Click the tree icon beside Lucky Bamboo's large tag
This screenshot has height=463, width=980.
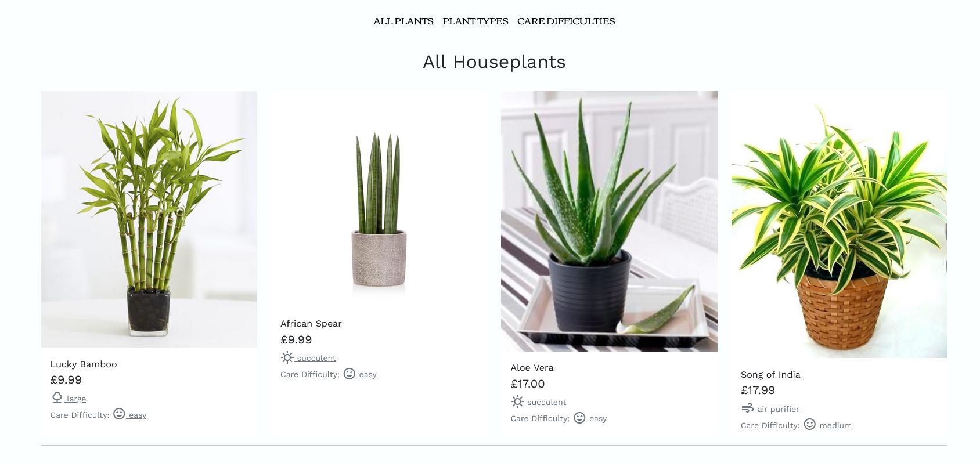[57, 397]
